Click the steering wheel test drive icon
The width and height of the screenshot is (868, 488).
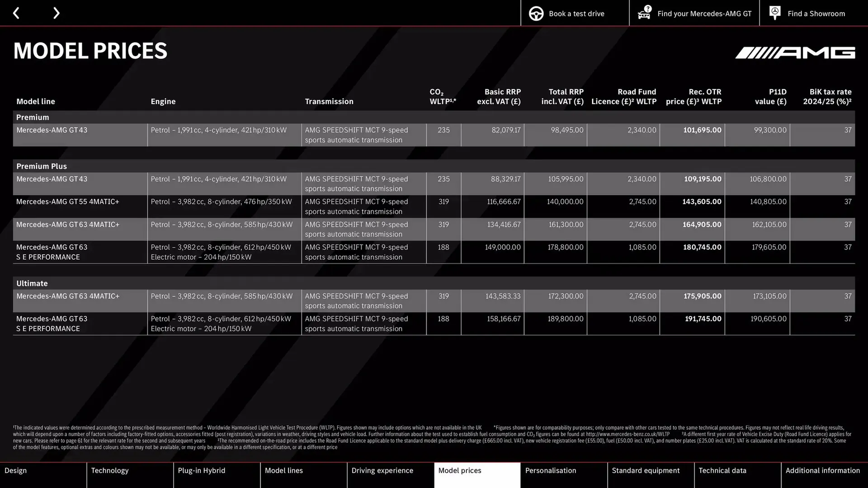[x=536, y=14]
